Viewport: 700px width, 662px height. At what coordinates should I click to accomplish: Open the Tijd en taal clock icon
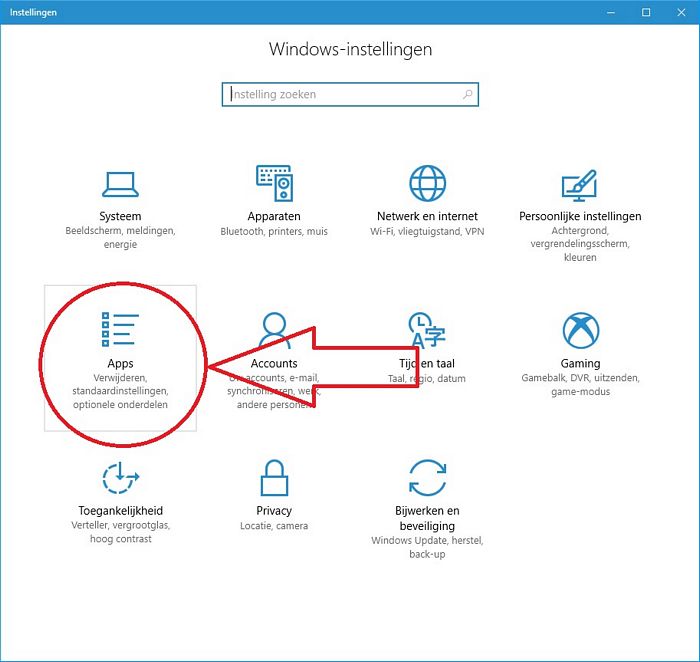[x=427, y=330]
